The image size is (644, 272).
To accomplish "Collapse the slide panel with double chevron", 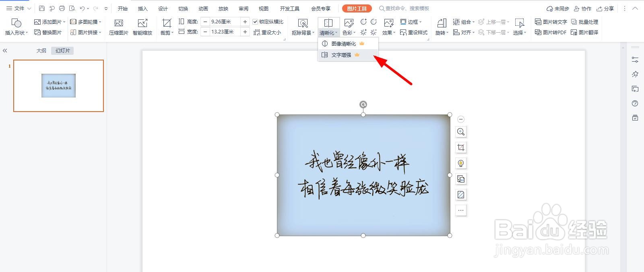I will pyautogui.click(x=5, y=51).
